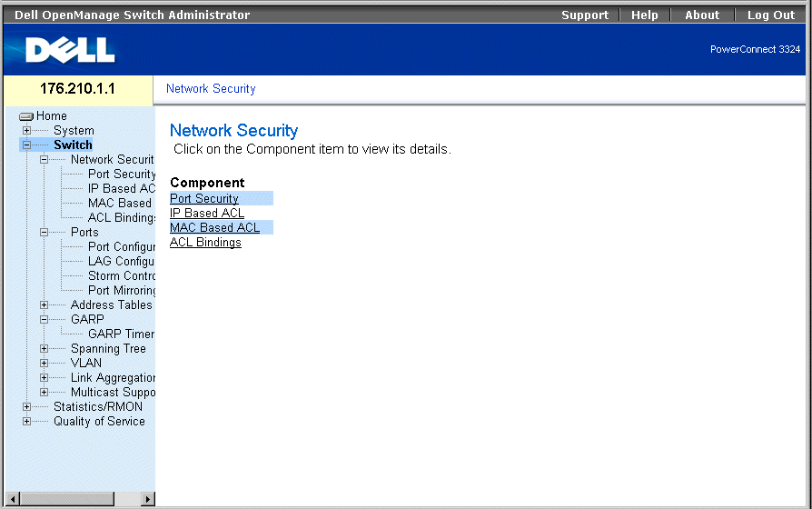
Task: Select the Switch tree item
Action: pyautogui.click(x=73, y=145)
